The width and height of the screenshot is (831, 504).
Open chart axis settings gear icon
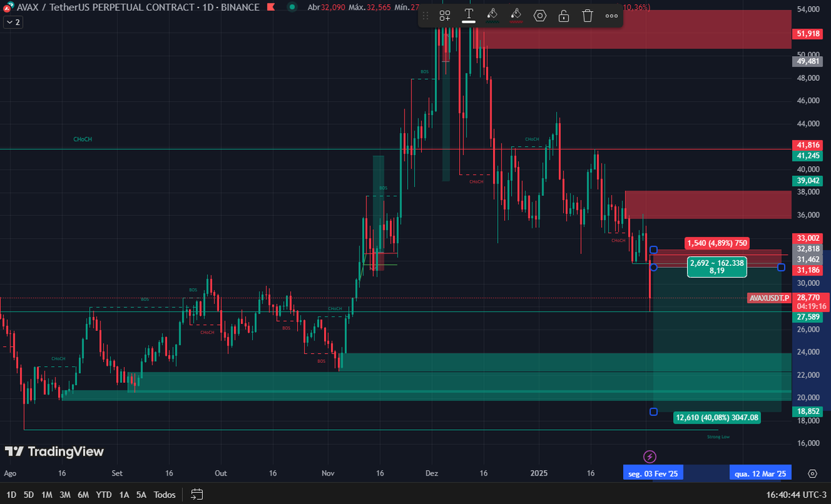click(x=812, y=474)
